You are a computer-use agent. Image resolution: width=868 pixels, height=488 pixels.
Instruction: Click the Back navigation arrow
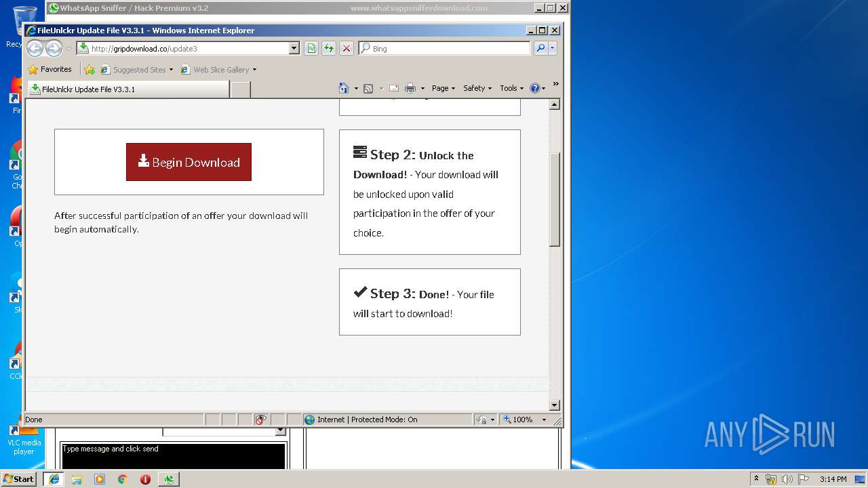pos(35,48)
